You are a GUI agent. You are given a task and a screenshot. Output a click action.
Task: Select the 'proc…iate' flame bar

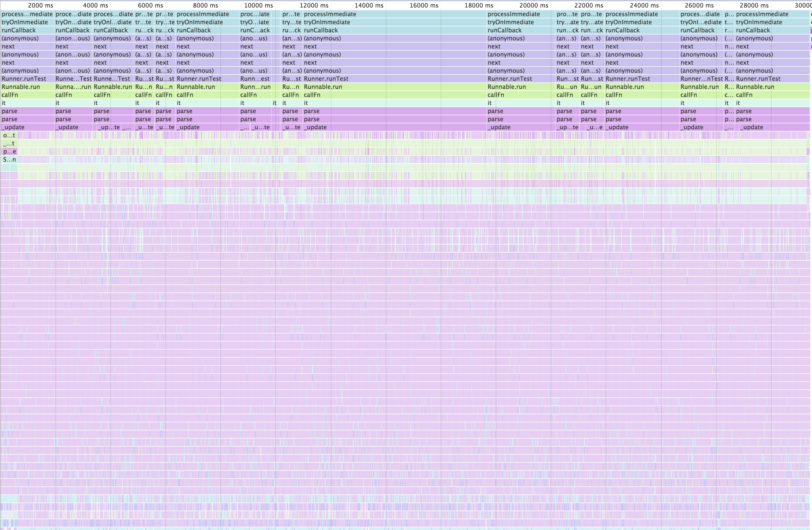pyautogui.click(x=255, y=14)
